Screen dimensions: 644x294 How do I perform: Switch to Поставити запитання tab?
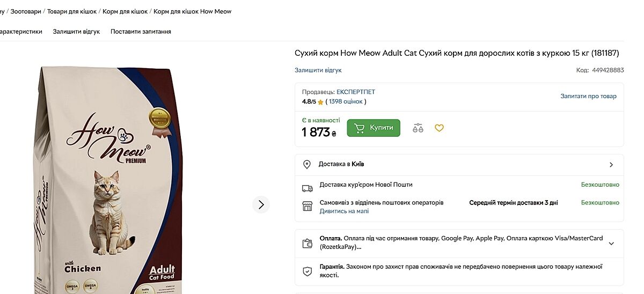point(141,32)
